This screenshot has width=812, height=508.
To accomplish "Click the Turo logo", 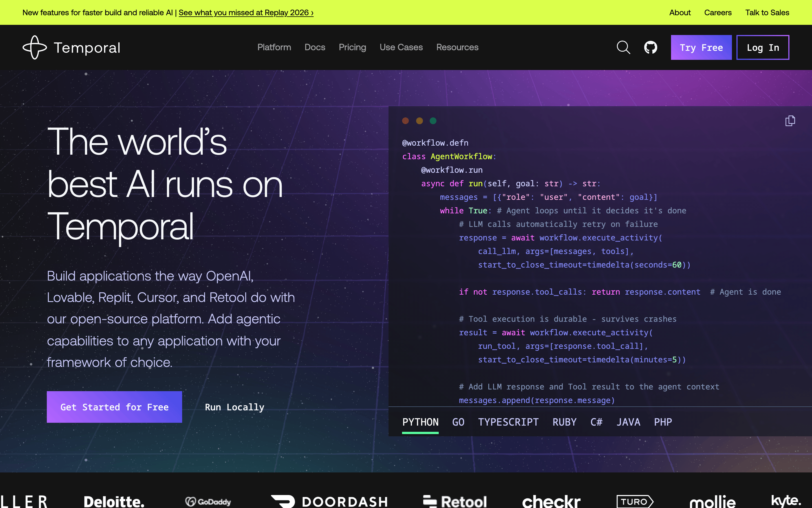I will [x=635, y=502].
